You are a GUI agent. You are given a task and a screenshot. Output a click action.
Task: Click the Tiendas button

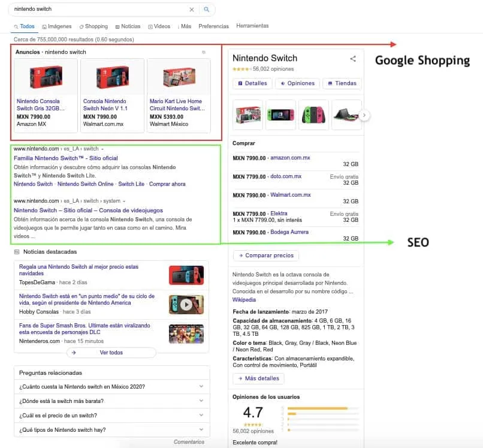pyautogui.click(x=342, y=83)
